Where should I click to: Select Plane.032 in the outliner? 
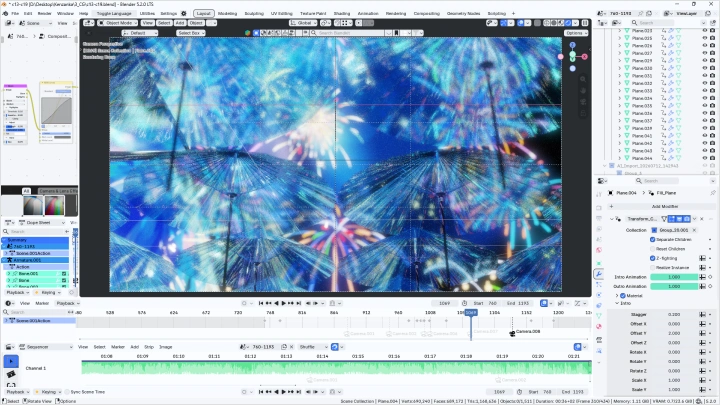click(641, 83)
